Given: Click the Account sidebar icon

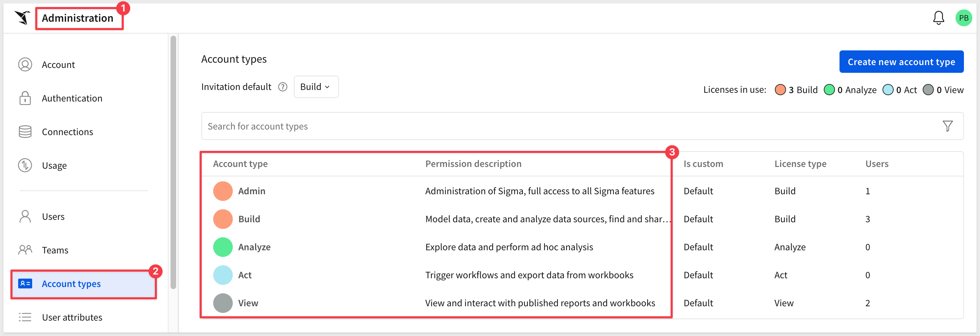Looking at the screenshot, I should [25, 65].
